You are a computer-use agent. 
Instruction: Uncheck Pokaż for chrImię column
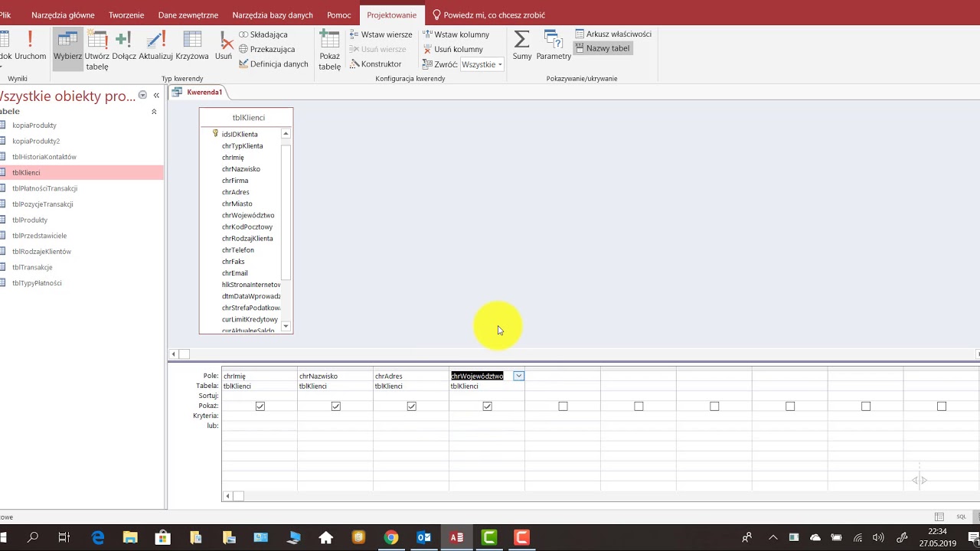(x=260, y=406)
